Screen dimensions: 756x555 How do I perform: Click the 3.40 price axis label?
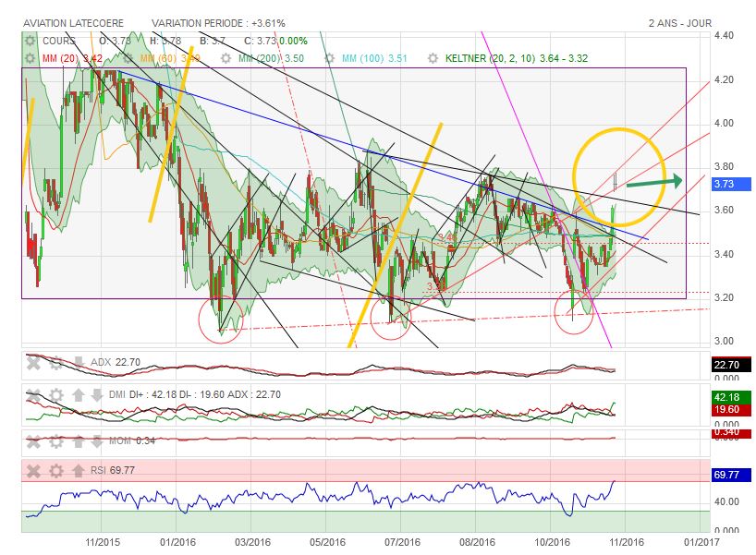coord(725,254)
